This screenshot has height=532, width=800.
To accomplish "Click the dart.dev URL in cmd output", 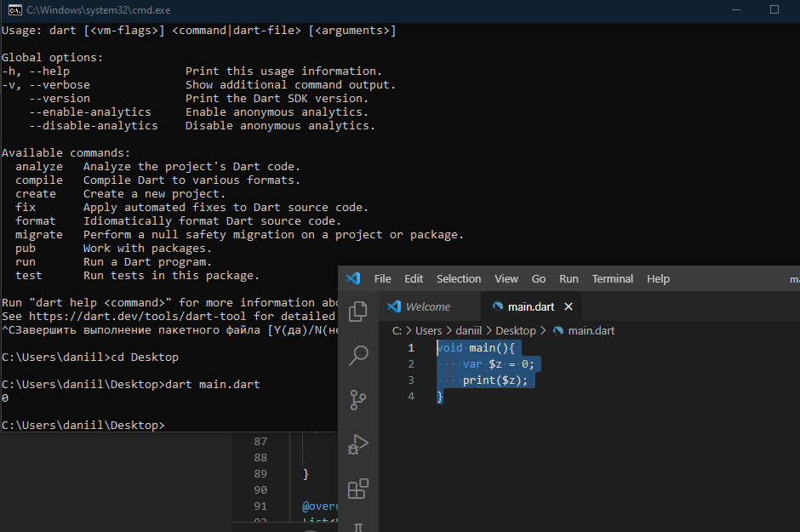I will [x=137, y=317].
